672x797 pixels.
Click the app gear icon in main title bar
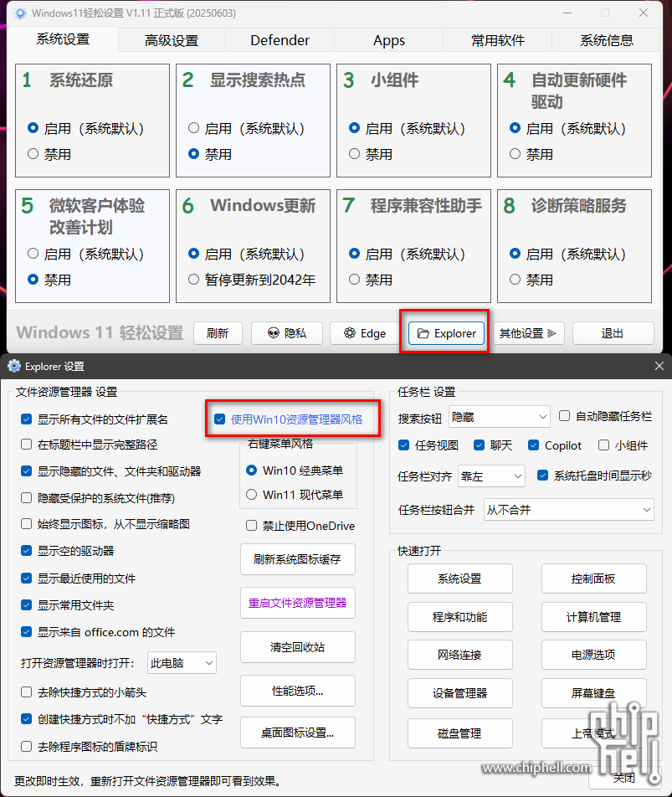(20, 13)
